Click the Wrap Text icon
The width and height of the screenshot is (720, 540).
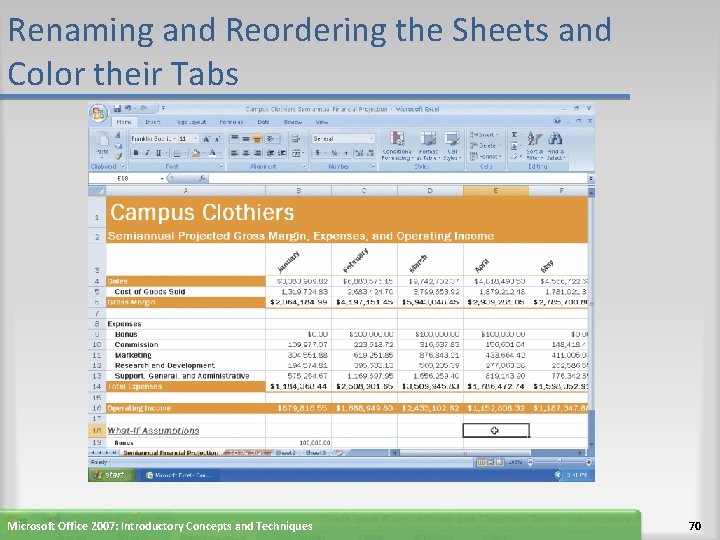pyautogui.click(x=296, y=138)
